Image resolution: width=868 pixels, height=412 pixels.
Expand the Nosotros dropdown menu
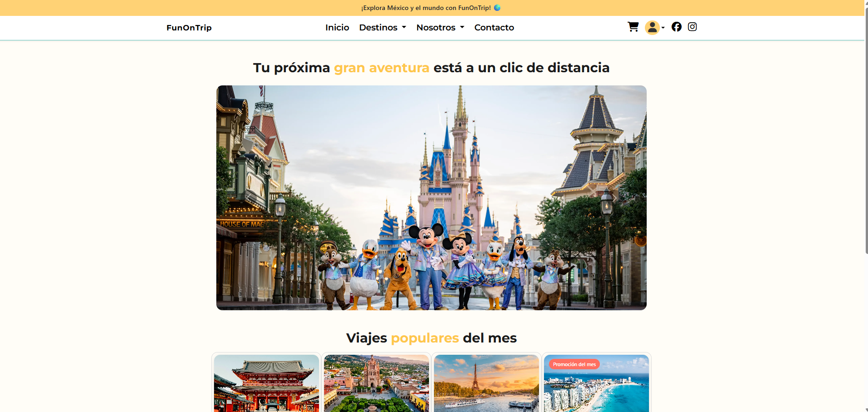point(440,27)
